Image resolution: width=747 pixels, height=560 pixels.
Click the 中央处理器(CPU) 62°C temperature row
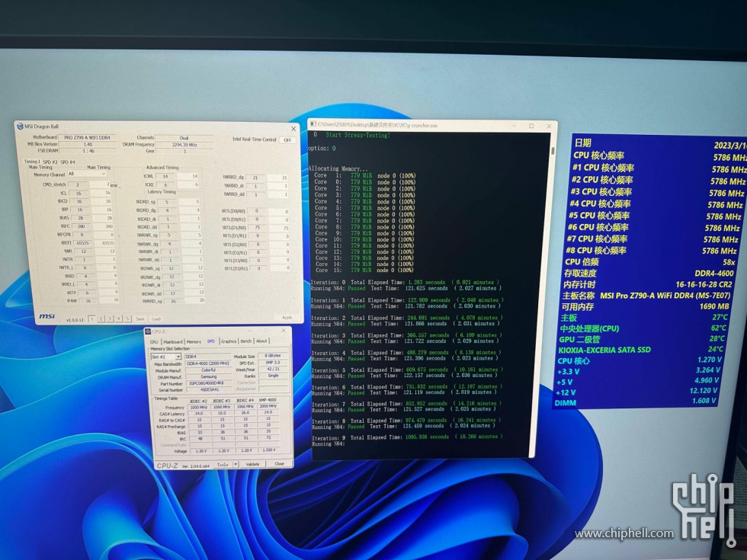pos(643,328)
